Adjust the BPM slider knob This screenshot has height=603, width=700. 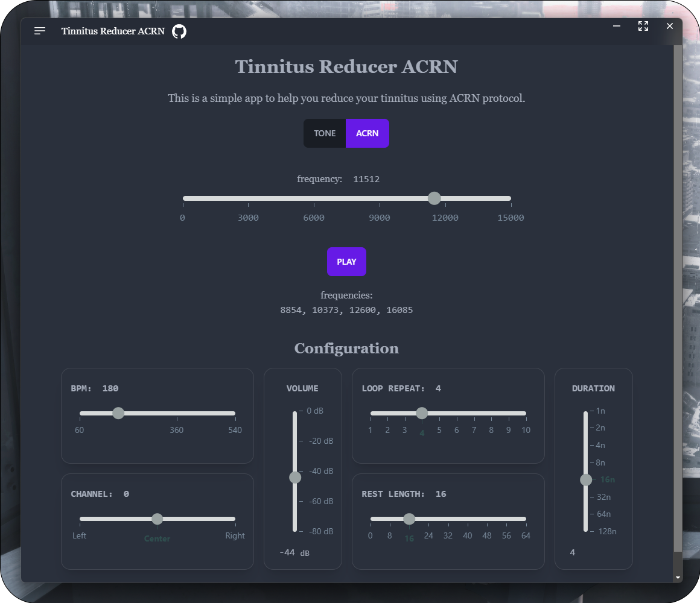click(x=118, y=413)
